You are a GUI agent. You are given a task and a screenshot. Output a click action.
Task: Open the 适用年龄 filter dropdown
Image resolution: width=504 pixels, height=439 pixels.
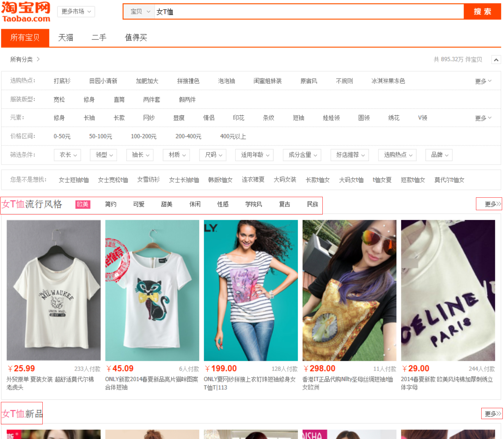coord(254,155)
